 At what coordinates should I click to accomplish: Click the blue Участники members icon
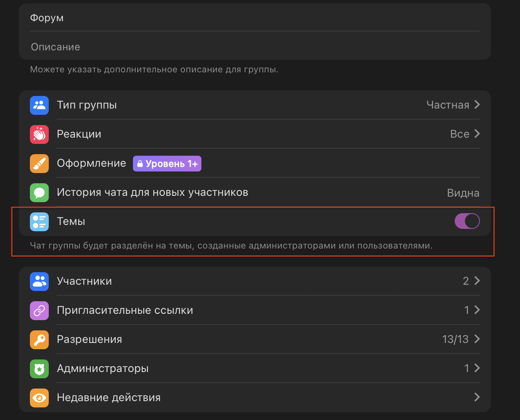(39, 281)
